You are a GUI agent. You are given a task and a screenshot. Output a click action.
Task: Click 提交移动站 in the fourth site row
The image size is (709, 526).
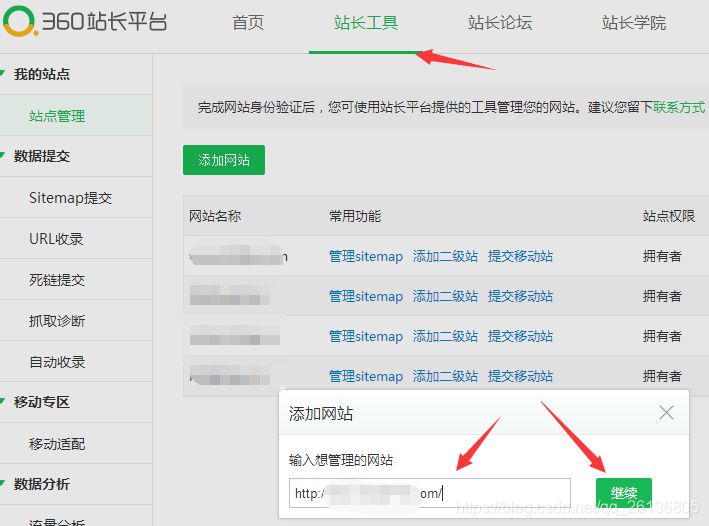tap(520, 376)
